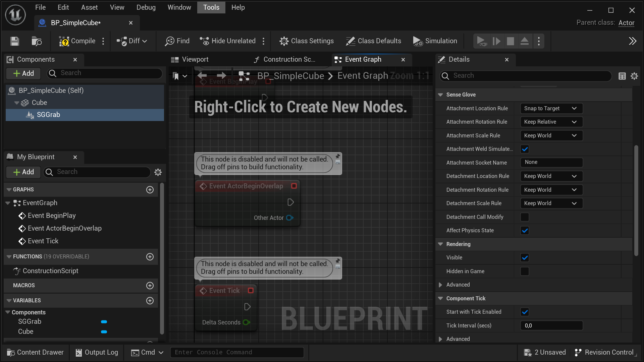The image size is (644, 362).
Task: Open My Blueprint view options gear
Action: coord(158,172)
